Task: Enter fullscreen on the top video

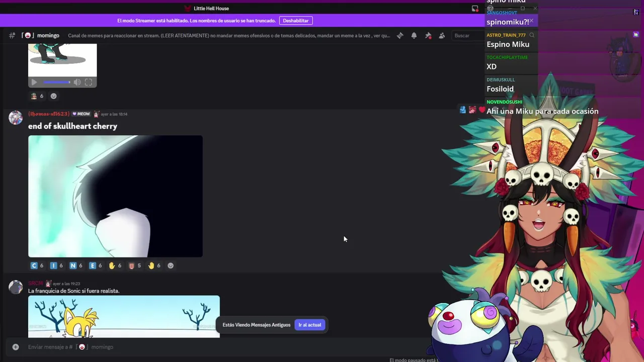Action: [x=89, y=82]
